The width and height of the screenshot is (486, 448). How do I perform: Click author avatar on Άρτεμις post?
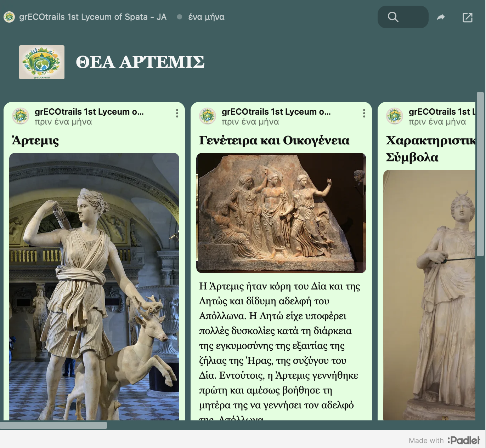coord(21,116)
